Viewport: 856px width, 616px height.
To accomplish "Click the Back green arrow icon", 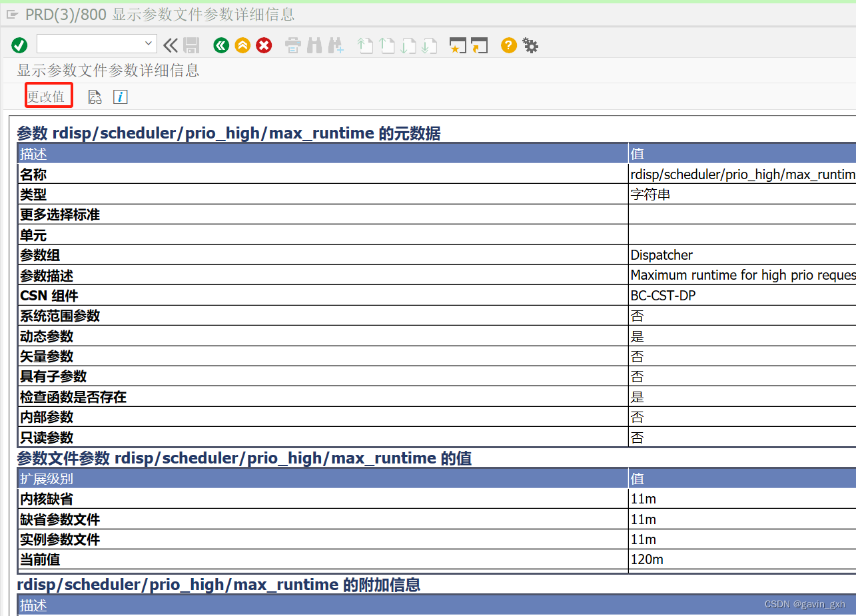I will pos(220,45).
